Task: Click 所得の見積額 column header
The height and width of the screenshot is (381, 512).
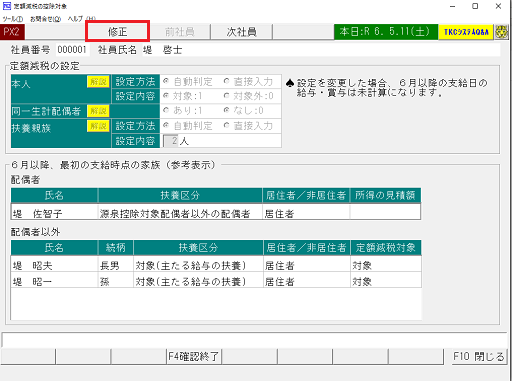Action: coord(385,195)
